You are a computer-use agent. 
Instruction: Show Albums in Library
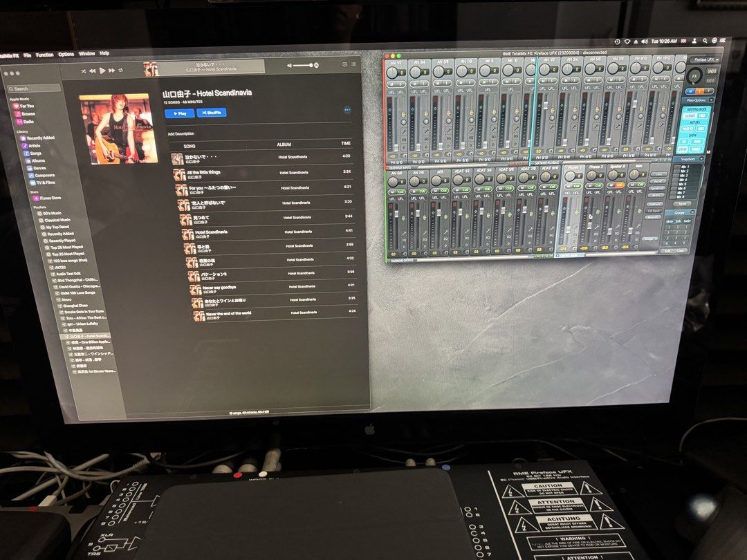click(x=35, y=161)
